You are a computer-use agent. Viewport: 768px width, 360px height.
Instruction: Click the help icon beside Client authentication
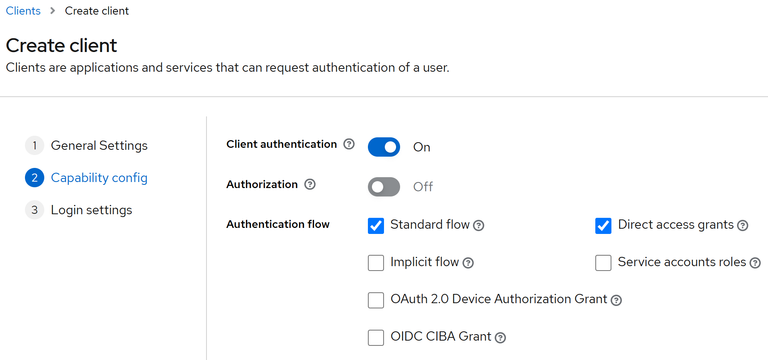coord(349,144)
